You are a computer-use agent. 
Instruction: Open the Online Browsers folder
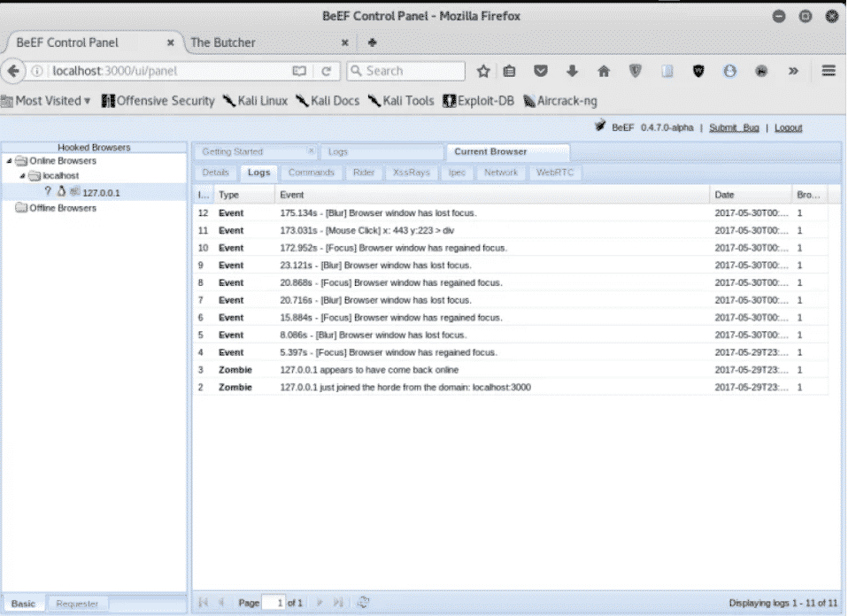(63, 161)
